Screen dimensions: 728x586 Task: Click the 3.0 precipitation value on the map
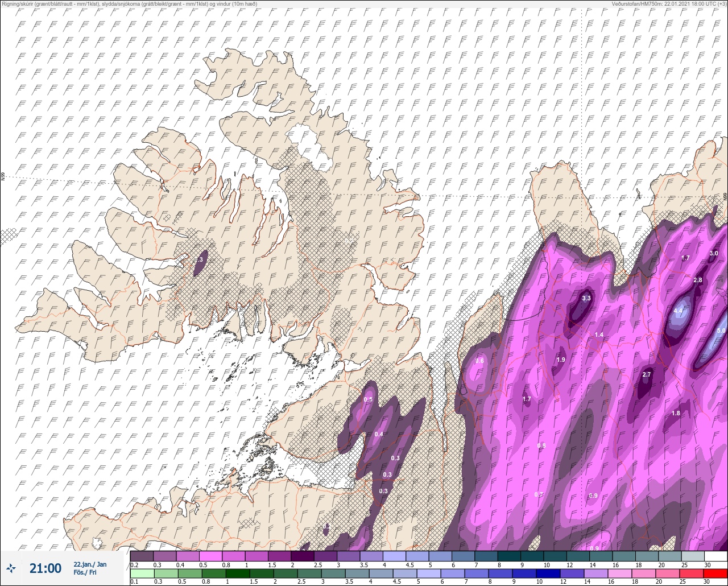714,253
